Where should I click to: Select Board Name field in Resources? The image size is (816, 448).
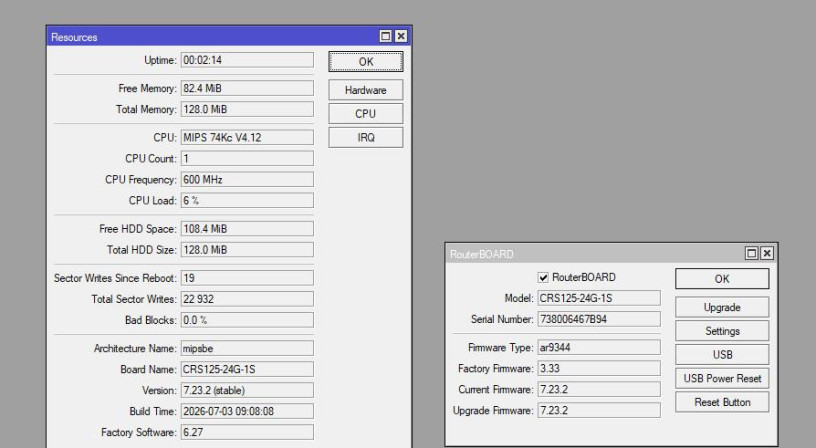pos(247,369)
